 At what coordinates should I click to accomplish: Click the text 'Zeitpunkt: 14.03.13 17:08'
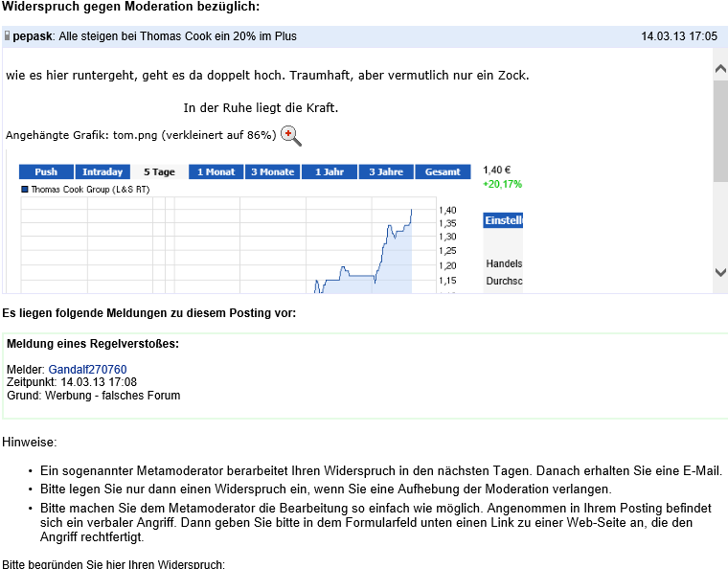pos(72,382)
